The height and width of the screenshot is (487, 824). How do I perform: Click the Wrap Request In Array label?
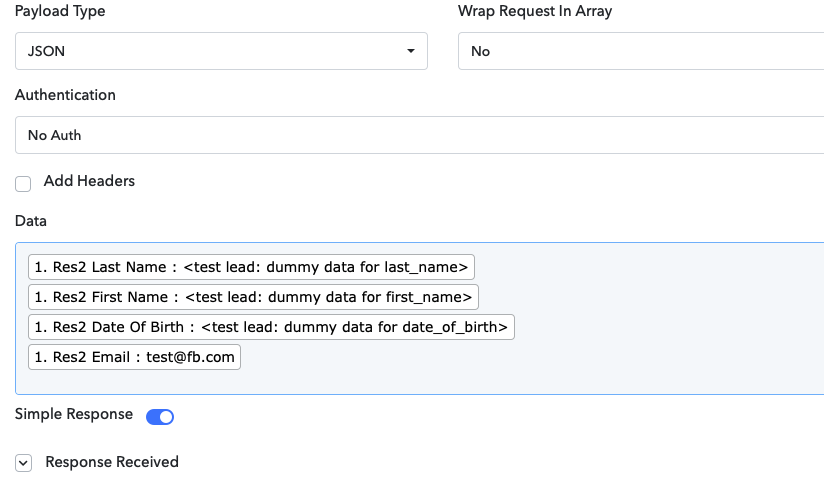tap(535, 12)
